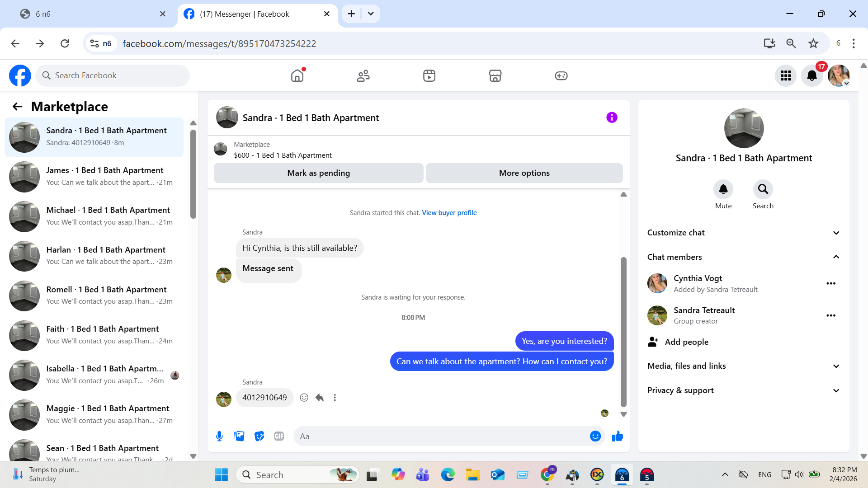Open the GIF picker
This screenshot has width=868, height=488.
pos(279,436)
